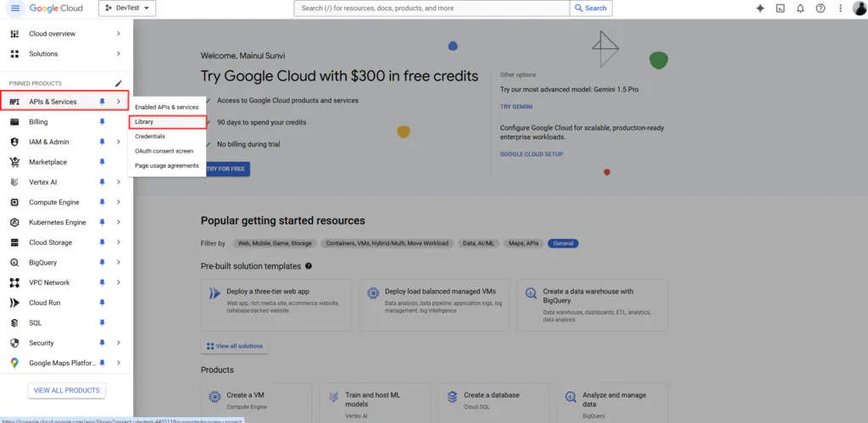Expand the IAM & Admin submenu arrow
Image resolution: width=868 pixels, height=423 pixels.
click(x=119, y=142)
